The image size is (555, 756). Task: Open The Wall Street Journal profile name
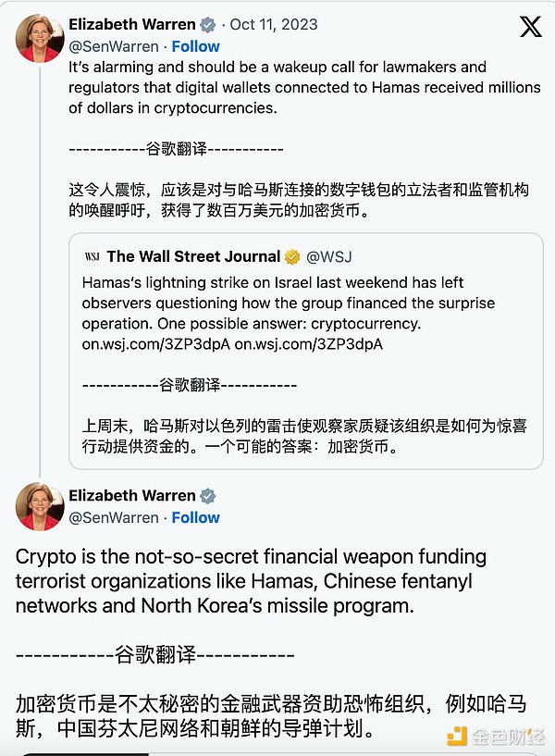[x=193, y=256]
